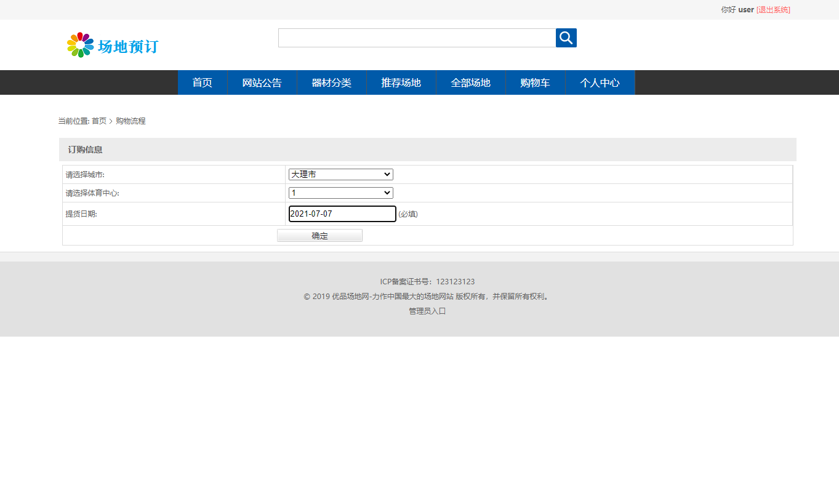The height and width of the screenshot is (504, 839).
Task: Open the 大理市 city dropdown
Action: pos(340,174)
